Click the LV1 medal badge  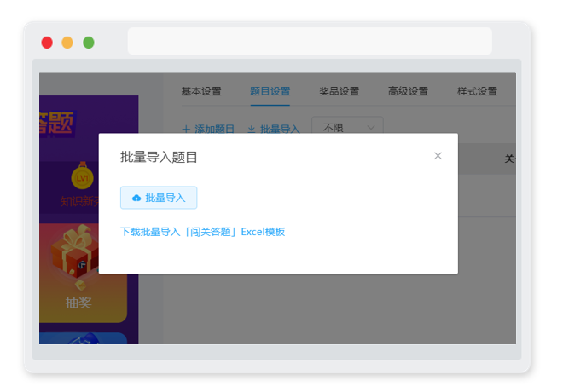pos(82,176)
